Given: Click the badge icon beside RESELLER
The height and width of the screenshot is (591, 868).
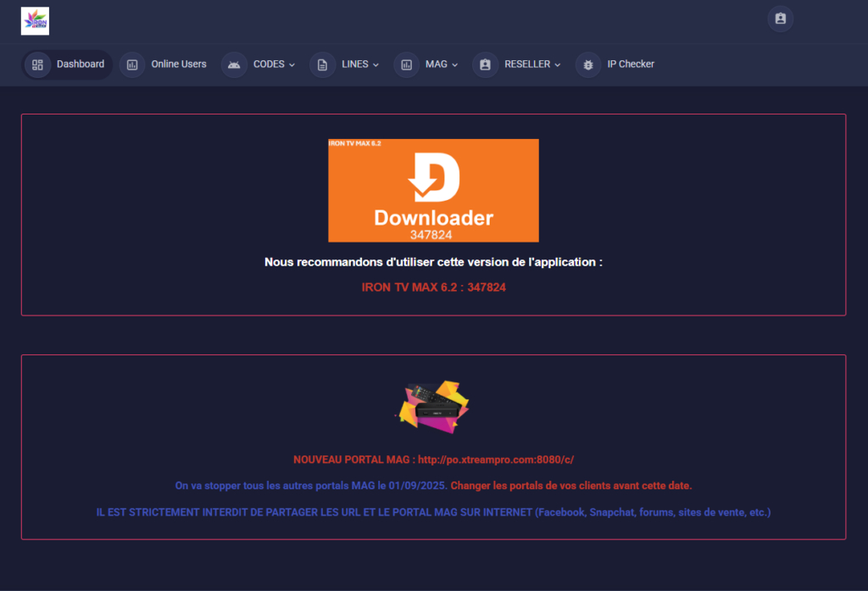Looking at the screenshot, I should [485, 64].
